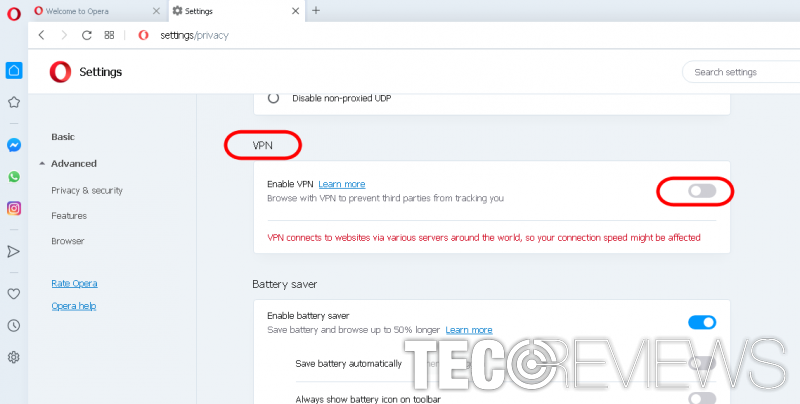Open WhatsApp from the sidebar
This screenshot has height=404, width=800.
[x=14, y=176]
